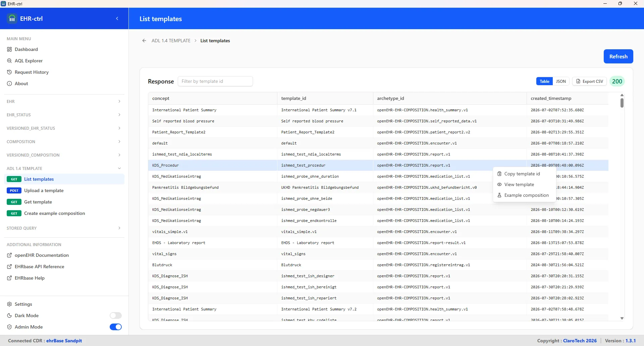Switch response view to Table

pyautogui.click(x=544, y=81)
